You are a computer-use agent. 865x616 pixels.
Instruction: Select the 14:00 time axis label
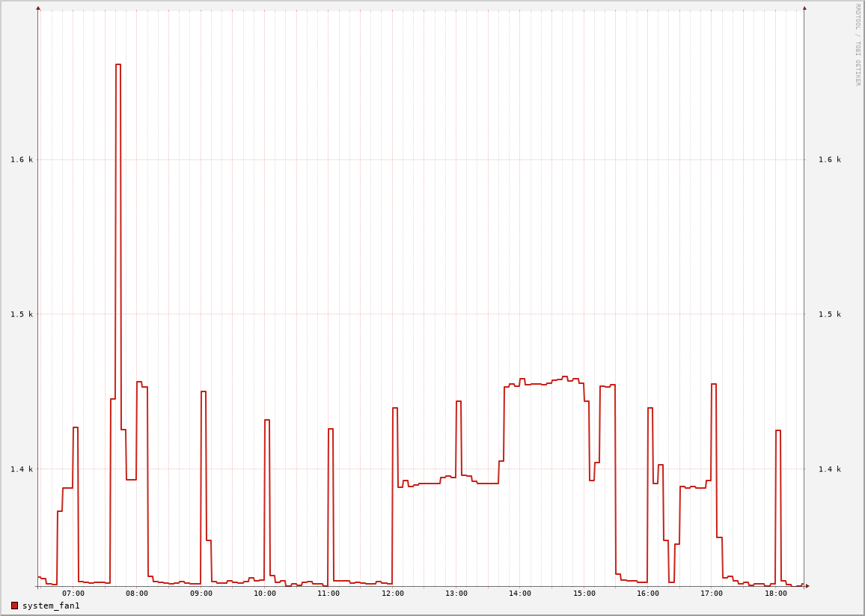coord(520,594)
